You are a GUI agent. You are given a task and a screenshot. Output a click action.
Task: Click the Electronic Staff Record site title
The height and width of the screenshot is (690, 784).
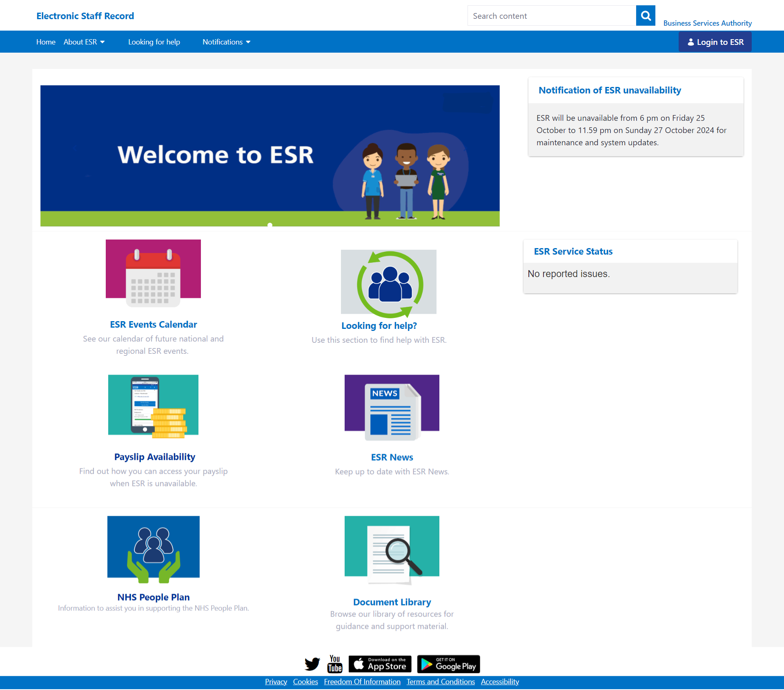85,16
